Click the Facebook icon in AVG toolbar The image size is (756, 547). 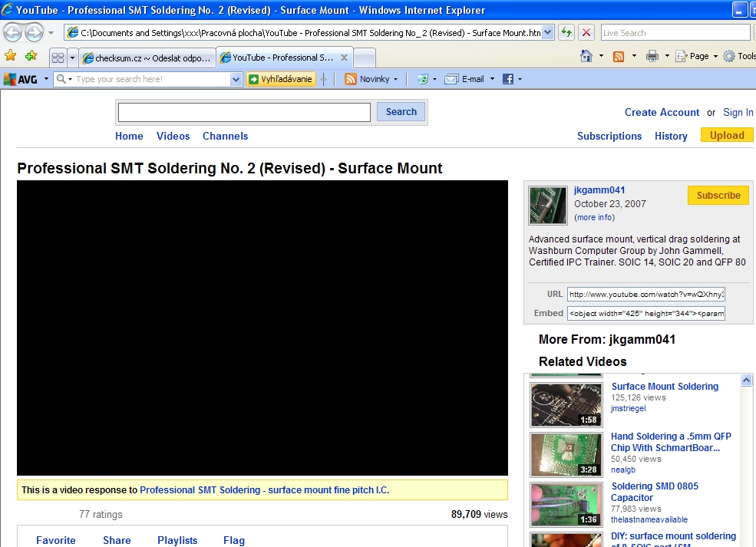click(x=507, y=79)
